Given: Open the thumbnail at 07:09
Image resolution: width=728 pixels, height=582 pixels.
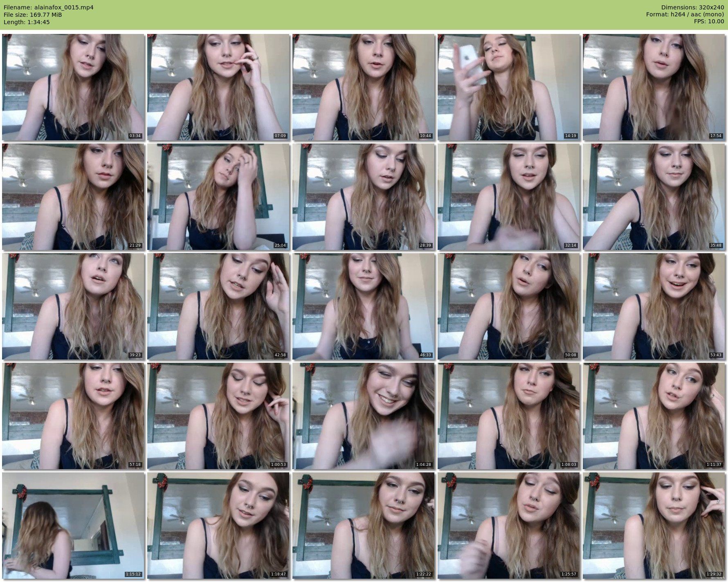Looking at the screenshot, I should click(218, 87).
